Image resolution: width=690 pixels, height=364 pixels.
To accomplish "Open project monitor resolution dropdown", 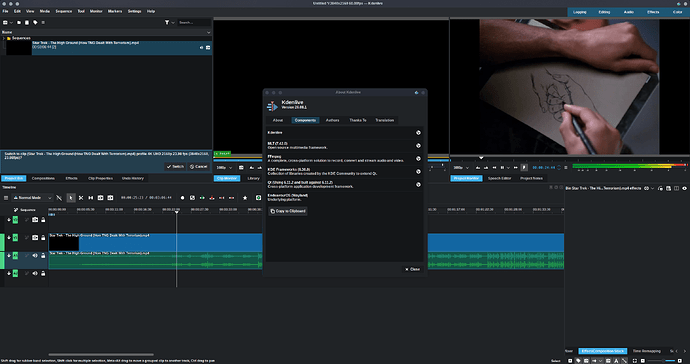I will pyautogui.click(x=461, y=168).
